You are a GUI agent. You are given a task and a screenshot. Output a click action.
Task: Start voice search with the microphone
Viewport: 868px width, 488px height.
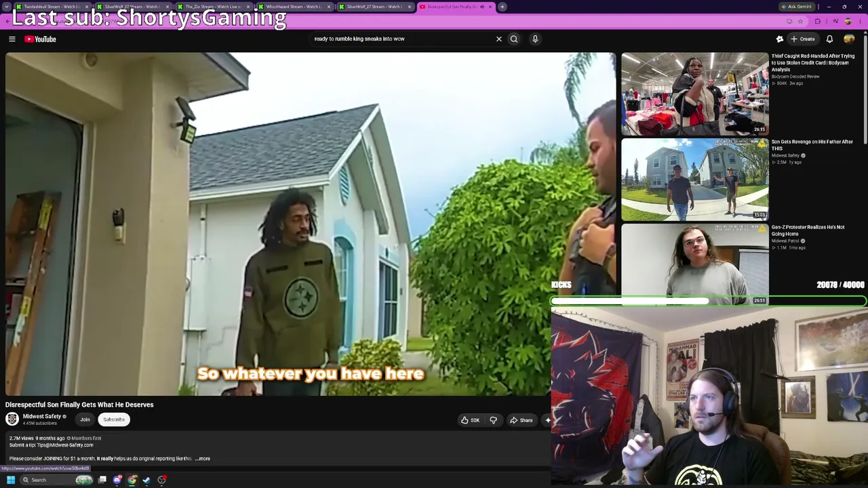(535, 39)
